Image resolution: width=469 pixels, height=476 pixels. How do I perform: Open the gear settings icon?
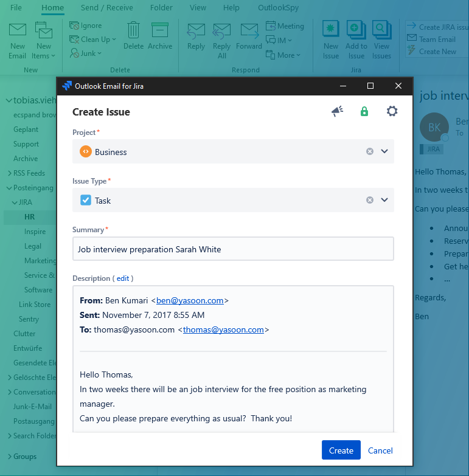(392, 111)
